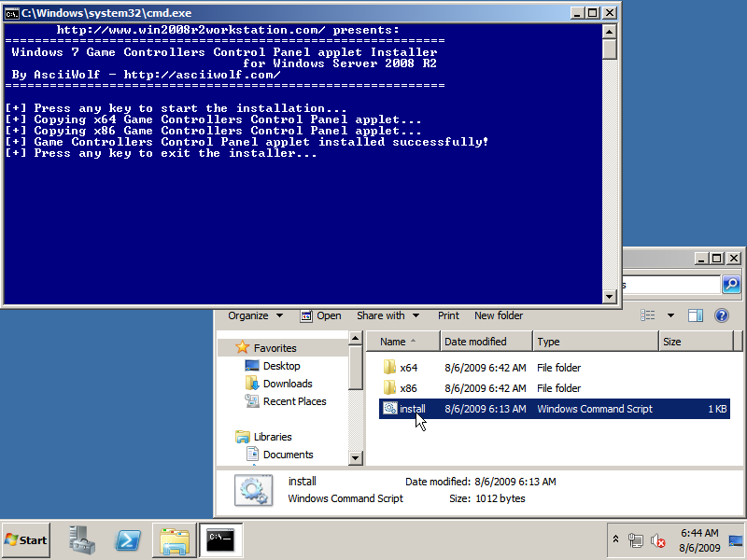Open the network status tray icon
The width and height of the screenshot is (747, 560).
(635, 540)
